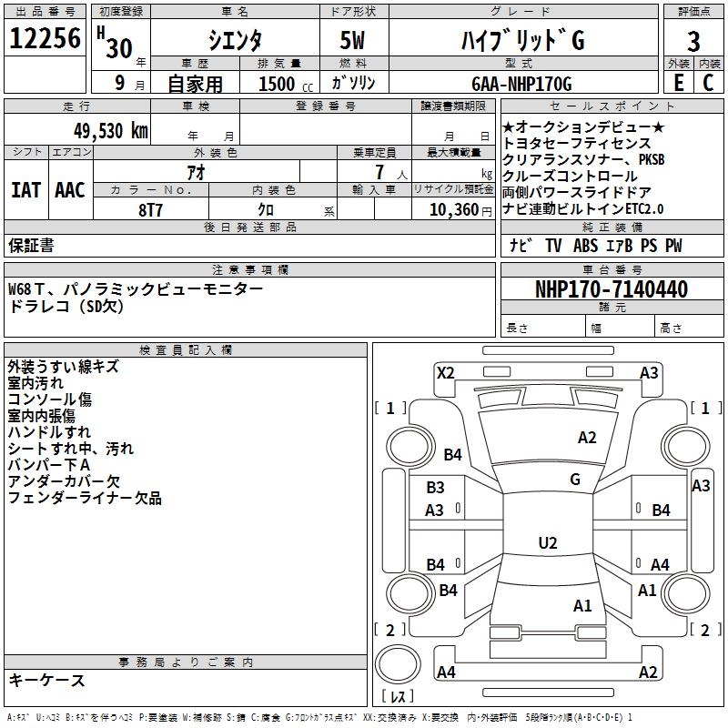The image size is (728, 728).
Task: Select the G windshield mark on diagram
Action: coord(575,480)
